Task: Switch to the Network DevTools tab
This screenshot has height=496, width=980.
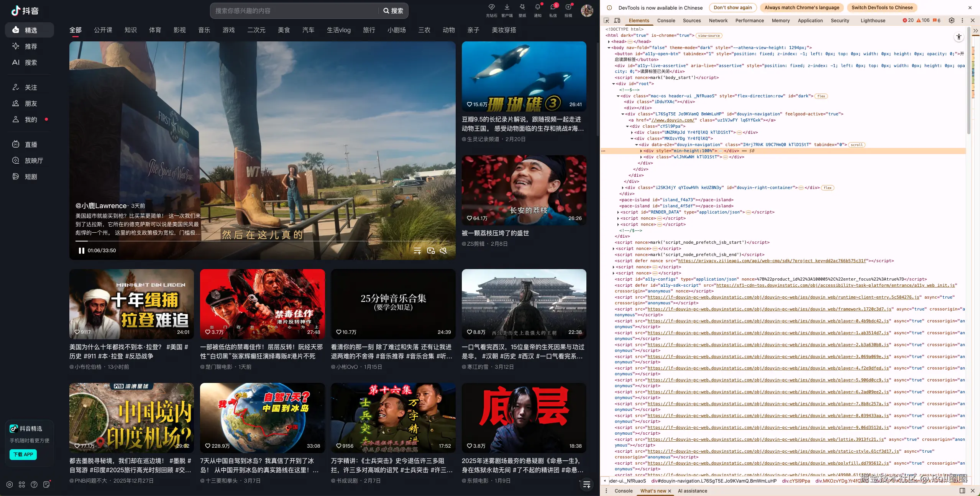Action: click(718, 20)
